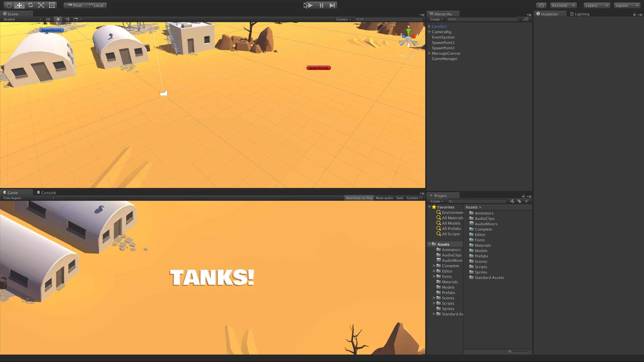Adjust the Project icon size slider

tap(510, 352)
